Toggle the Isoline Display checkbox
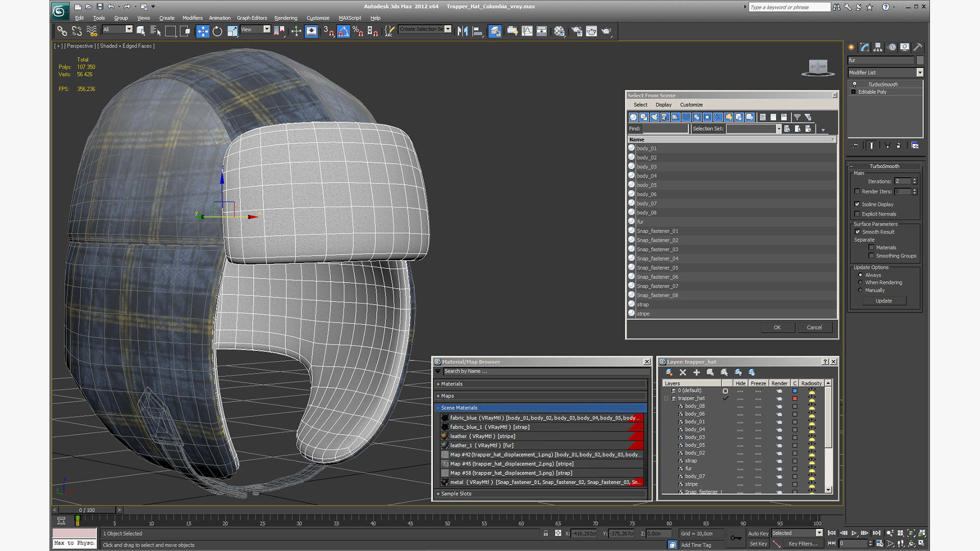This screenshot has width=980, height=551. [x=857, y=204]
